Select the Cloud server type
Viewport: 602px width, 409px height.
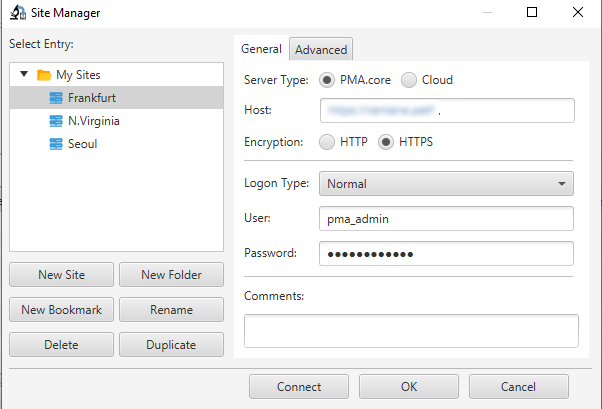[x=409, y=80]
